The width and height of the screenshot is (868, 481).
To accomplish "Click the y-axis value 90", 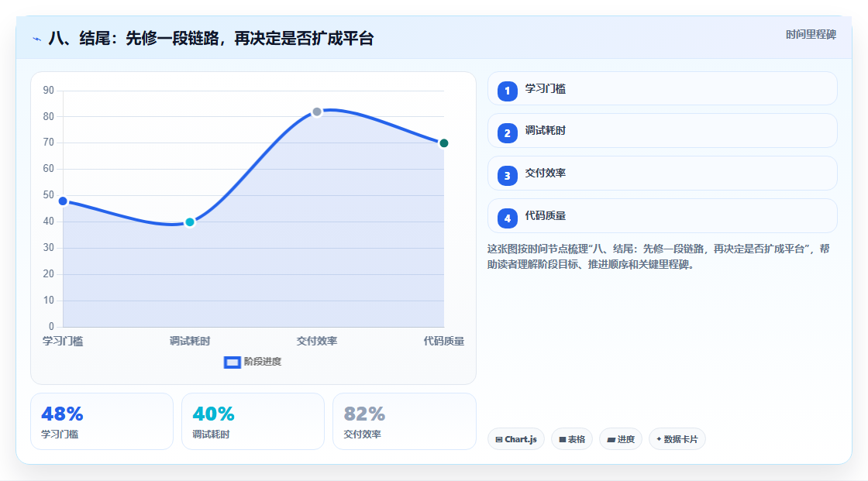I will click(49, 90).
